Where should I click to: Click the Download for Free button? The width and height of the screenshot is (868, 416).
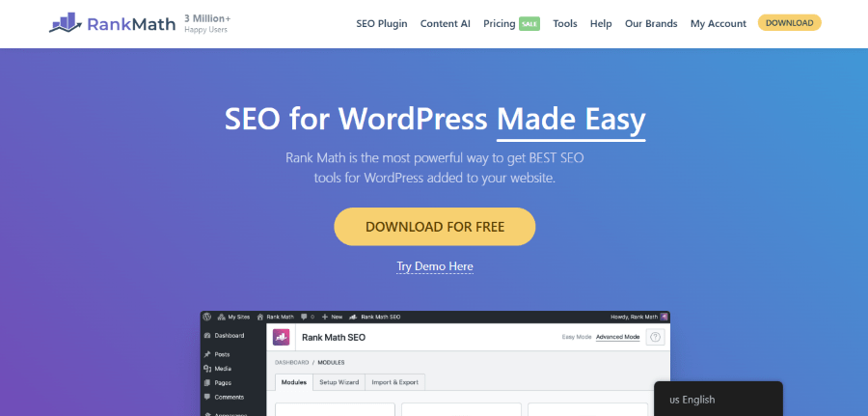point(434,227)
